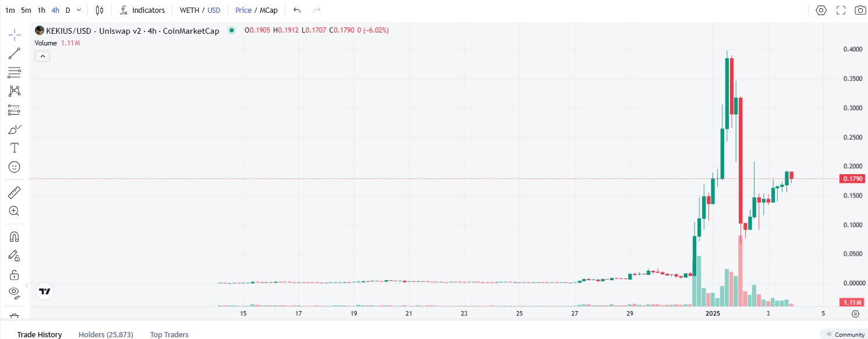The height and width of the screenshot is (339, 868).
Task: Switch quote currency to WETH
Action: coord(189,10)
